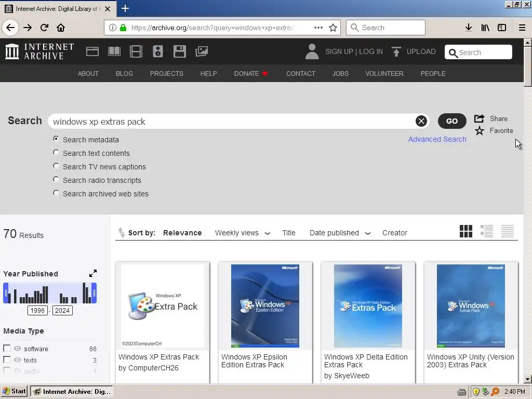Switch to compact list view
Screen dimensions: 532x399
click(x=507, y=231)
